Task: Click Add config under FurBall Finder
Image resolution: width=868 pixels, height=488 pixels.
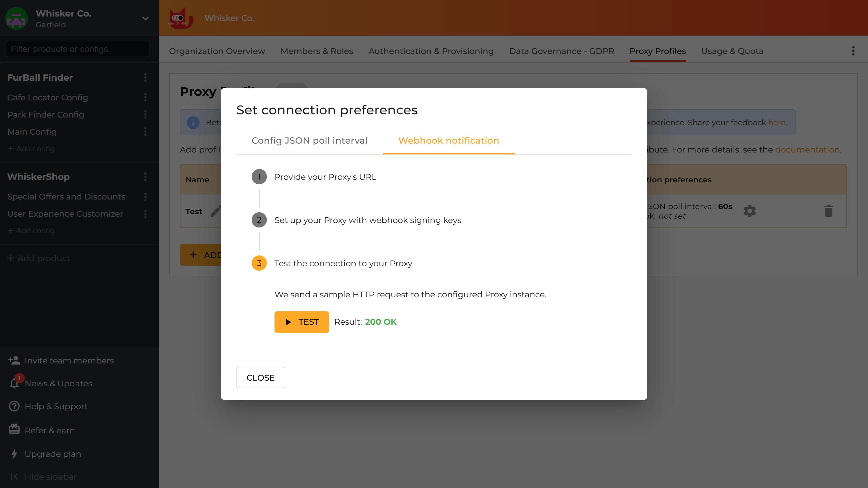Action: coord(31,149)
